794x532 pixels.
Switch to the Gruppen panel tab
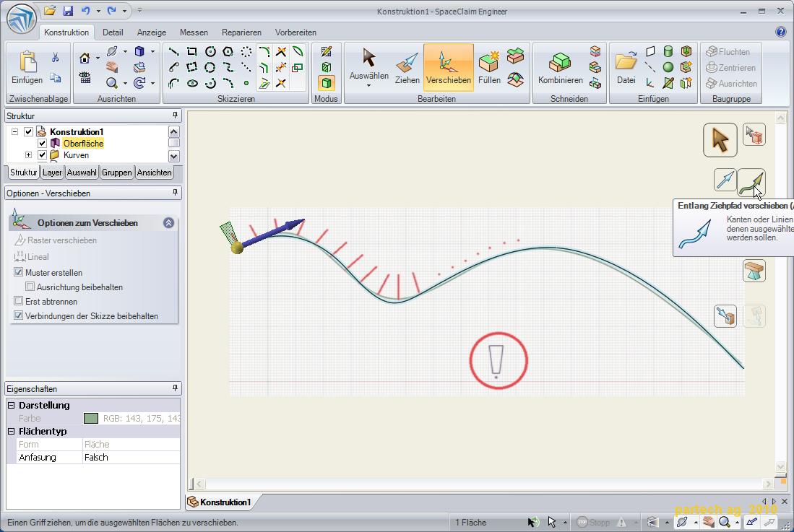point(116,173)
